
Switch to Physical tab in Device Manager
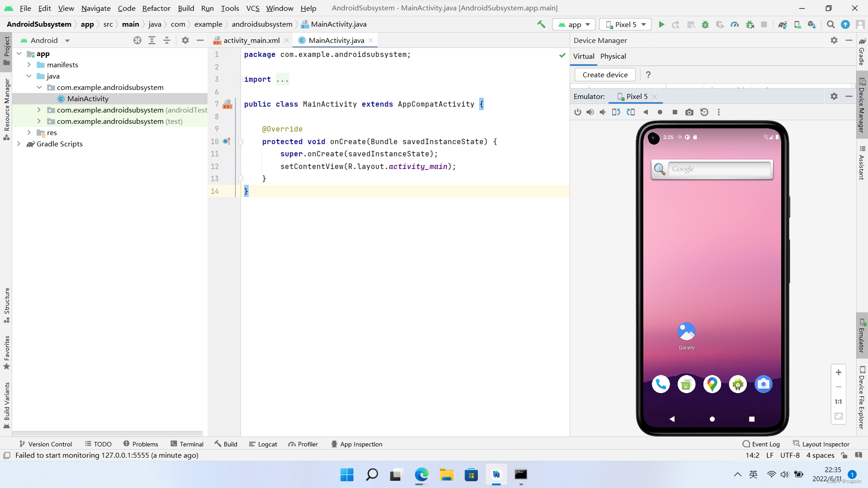(613, 56)
